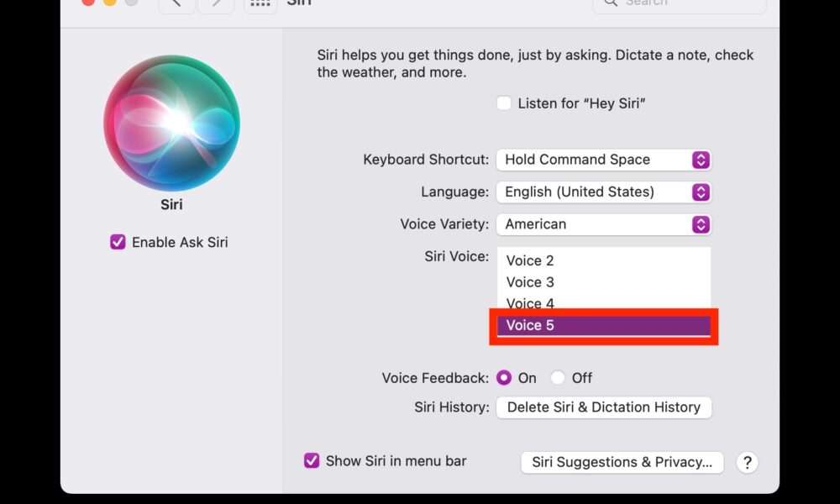Set Voice Feedback to On
The image size is (840, 504).
[x=503, y=378]
